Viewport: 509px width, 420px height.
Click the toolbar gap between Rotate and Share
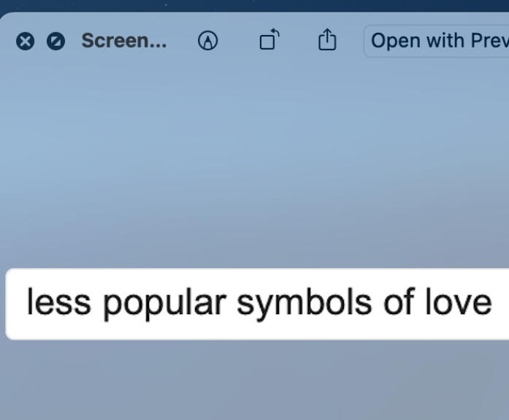299,41
